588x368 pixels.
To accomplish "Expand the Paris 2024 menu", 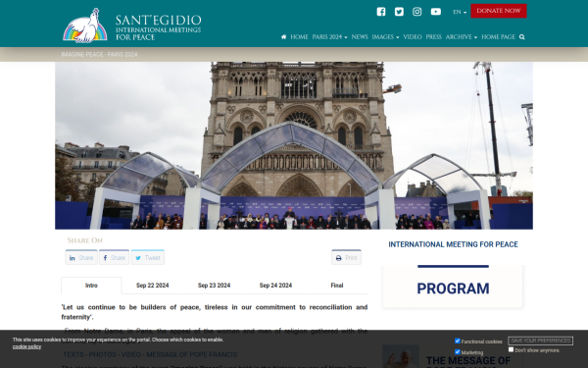I will (x=329, y=37).
